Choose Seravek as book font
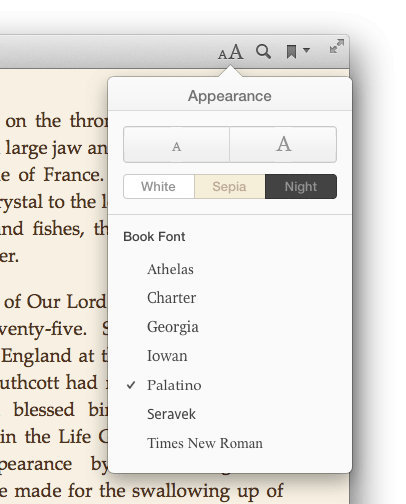 click(x=171, y=414)
